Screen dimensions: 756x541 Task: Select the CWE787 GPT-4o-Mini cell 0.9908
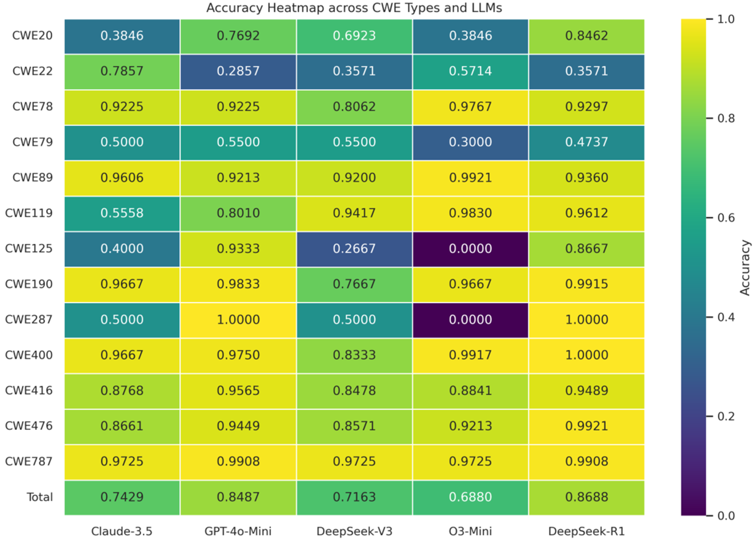(x=238, y=462)
